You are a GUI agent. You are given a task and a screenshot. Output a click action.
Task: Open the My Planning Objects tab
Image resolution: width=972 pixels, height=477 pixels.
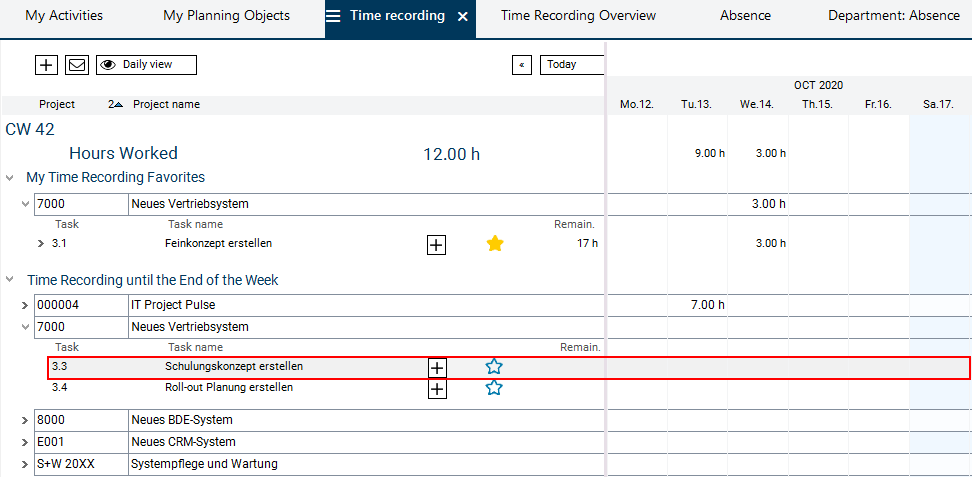click(226, 16)
